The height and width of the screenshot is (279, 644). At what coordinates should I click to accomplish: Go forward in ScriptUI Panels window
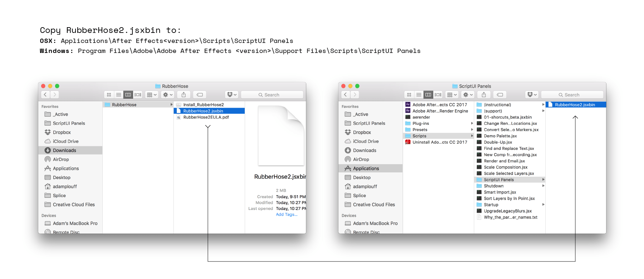(x=355, y=95)
